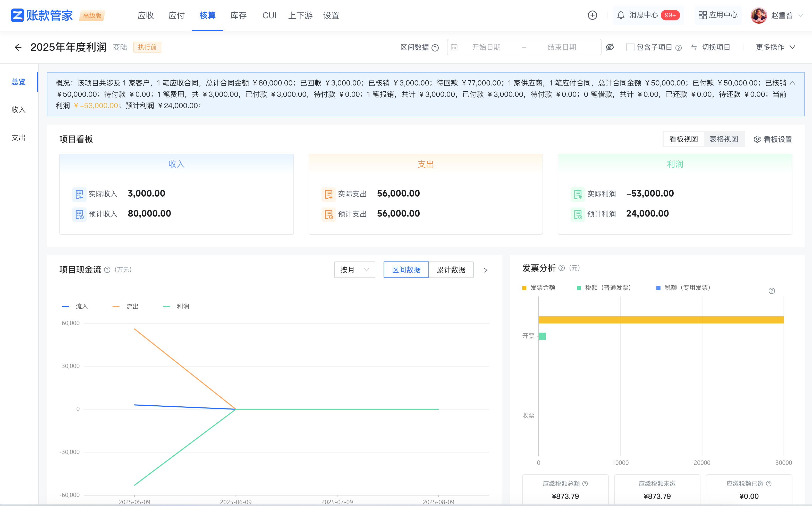Click the help icon next to 区间数据

[435, 48]
